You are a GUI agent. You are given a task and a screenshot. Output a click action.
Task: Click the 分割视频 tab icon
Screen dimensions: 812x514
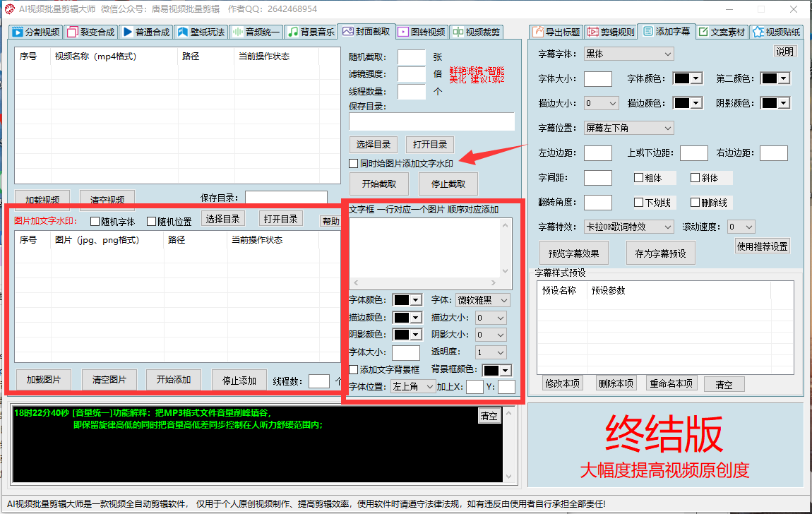(18, 32)
